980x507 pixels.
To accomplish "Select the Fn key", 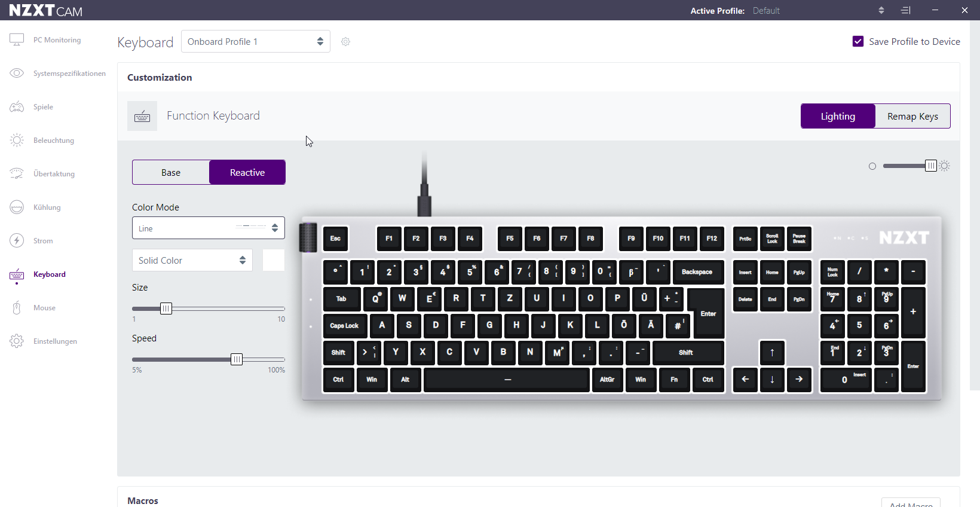I will pyautogui.click(x=674, y=380).
